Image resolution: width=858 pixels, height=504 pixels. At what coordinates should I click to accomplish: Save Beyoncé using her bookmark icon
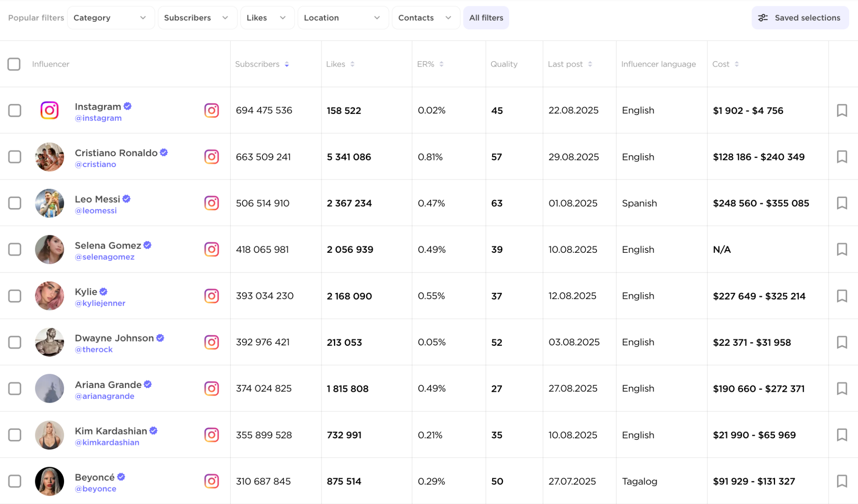(842, 481)
